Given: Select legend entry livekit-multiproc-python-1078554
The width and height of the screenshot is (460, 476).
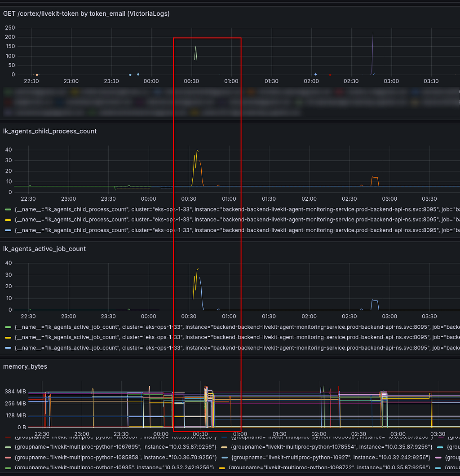Looking at the screenshot, I should pos(332,447).
